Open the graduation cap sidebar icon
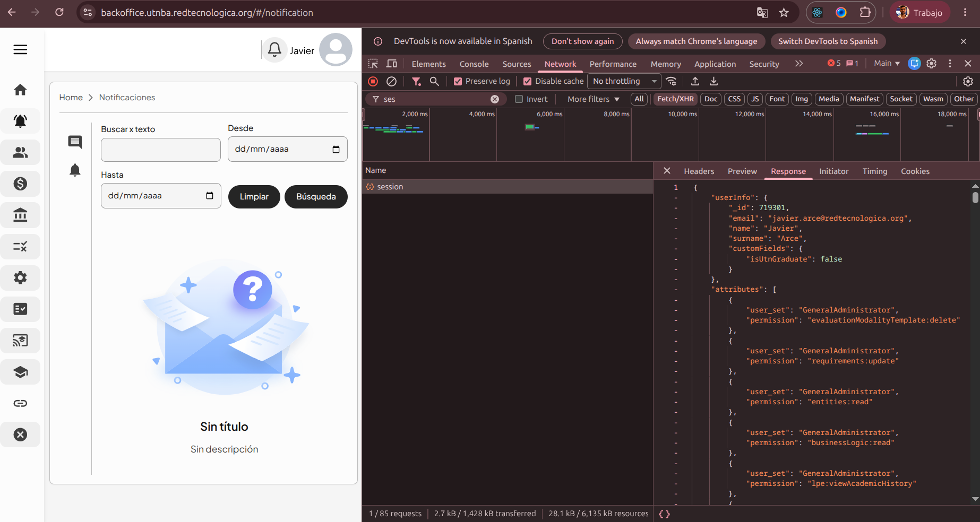 coord(20,372)
